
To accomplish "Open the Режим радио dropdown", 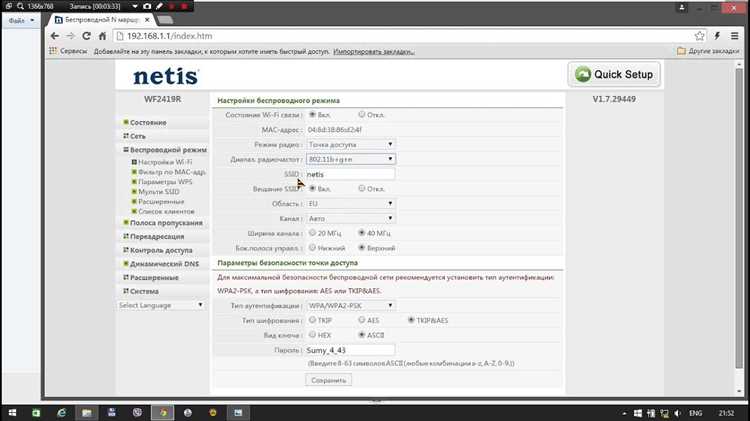I will coord(351,144).
